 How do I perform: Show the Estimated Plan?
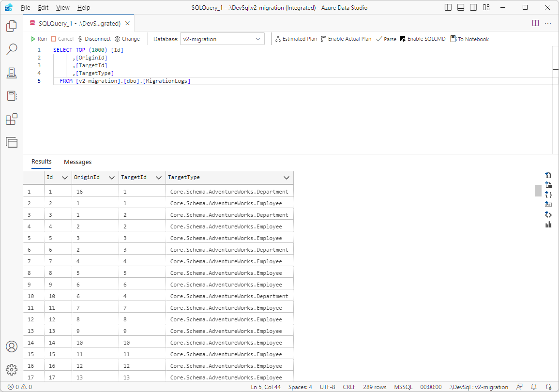[x=296, y=39]
